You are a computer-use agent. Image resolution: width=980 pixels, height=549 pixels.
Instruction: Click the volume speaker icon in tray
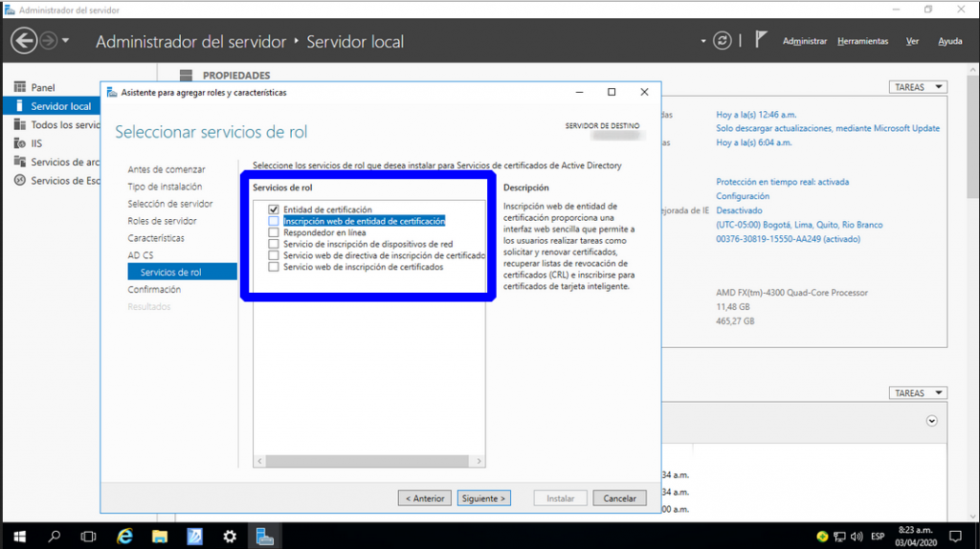point(857,537)
